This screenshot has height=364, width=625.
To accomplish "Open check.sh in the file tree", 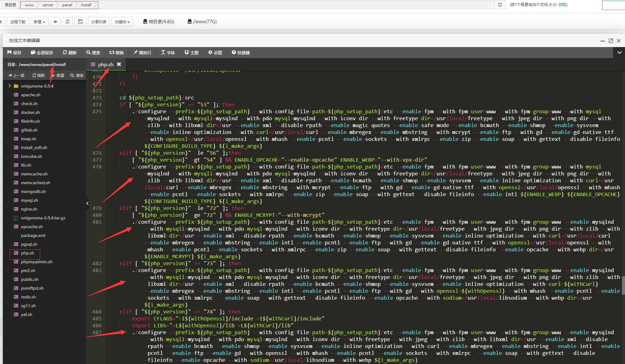I will coord(29,104).
